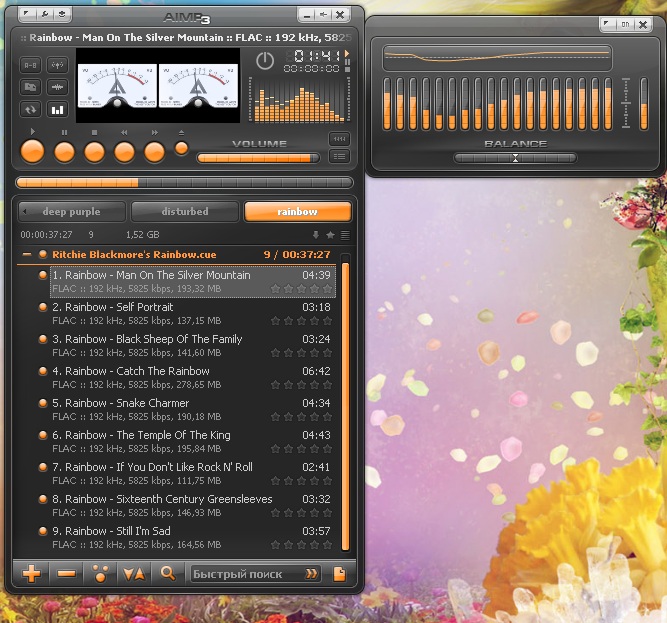Screen dimensions: 667x623
Task: Adjust the BALANCE slider
Action: tap(515, 158)
